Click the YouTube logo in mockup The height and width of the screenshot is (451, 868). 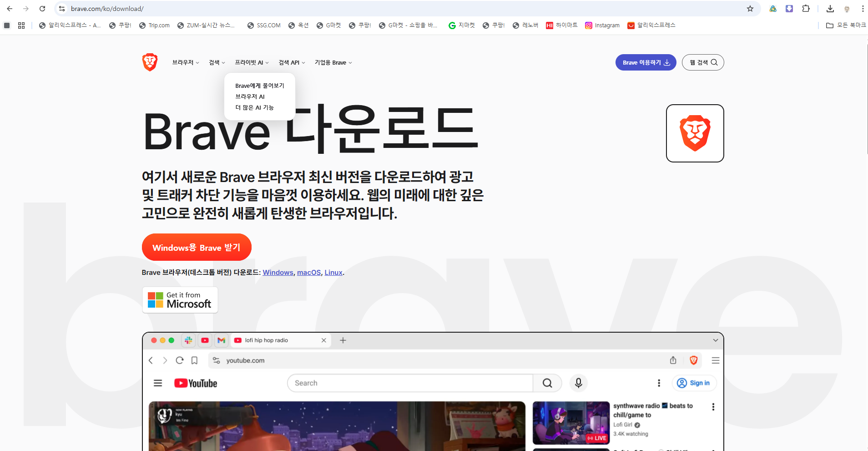click(x=196, y=383)
